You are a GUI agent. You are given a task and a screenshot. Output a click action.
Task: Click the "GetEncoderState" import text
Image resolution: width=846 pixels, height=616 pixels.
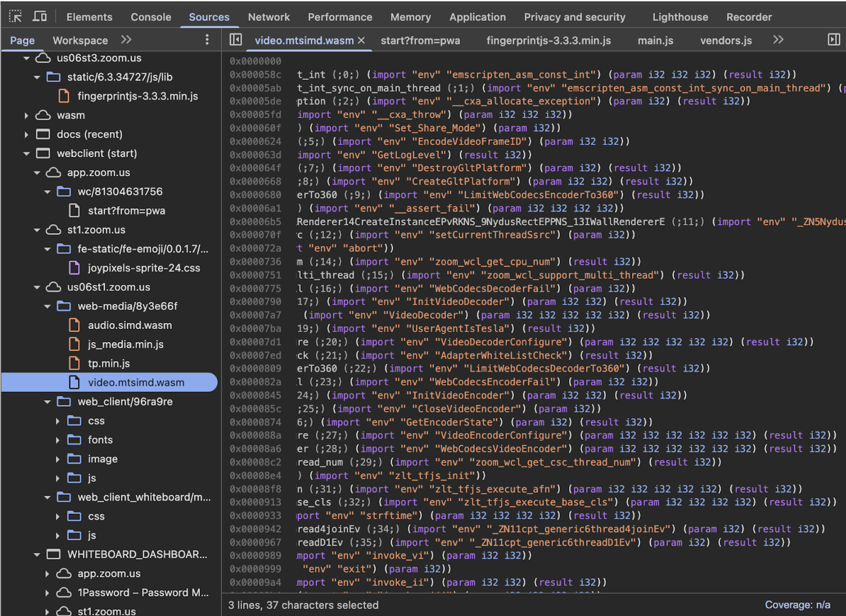point(453,422)
